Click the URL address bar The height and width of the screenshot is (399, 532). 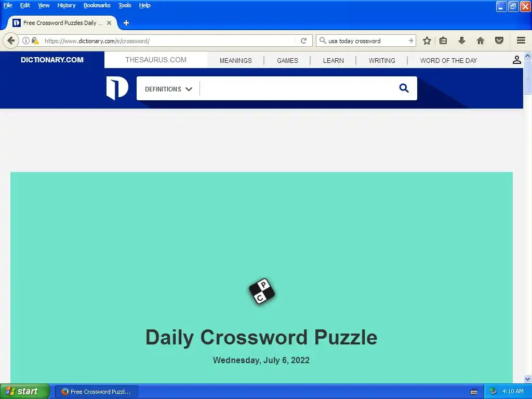pos(170,41)
